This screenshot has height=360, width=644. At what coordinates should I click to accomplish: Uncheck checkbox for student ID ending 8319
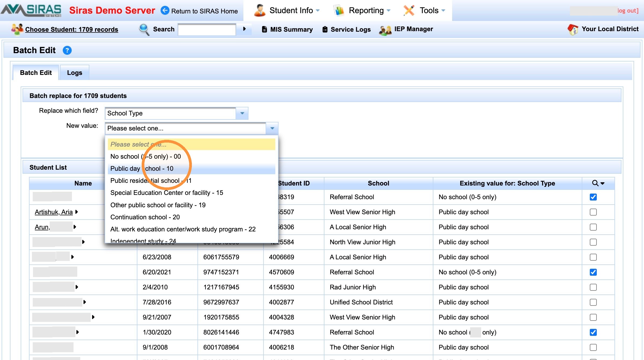(x=593, y=197)
